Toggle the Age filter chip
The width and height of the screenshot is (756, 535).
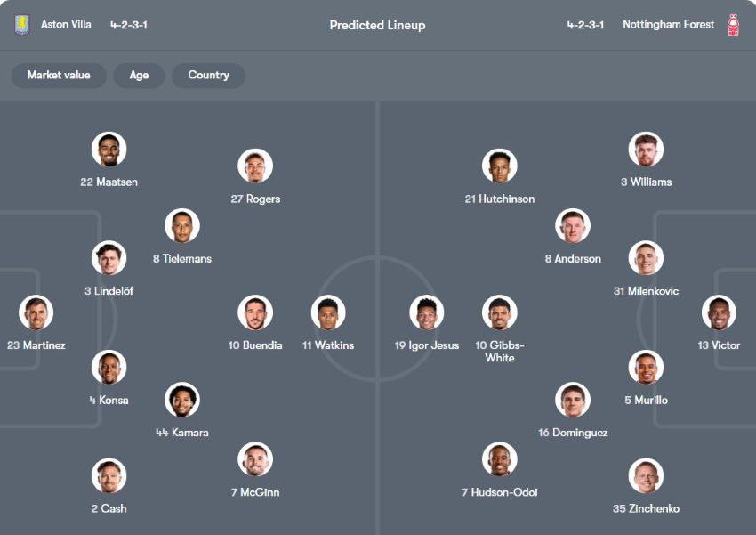tap(139, 76)
